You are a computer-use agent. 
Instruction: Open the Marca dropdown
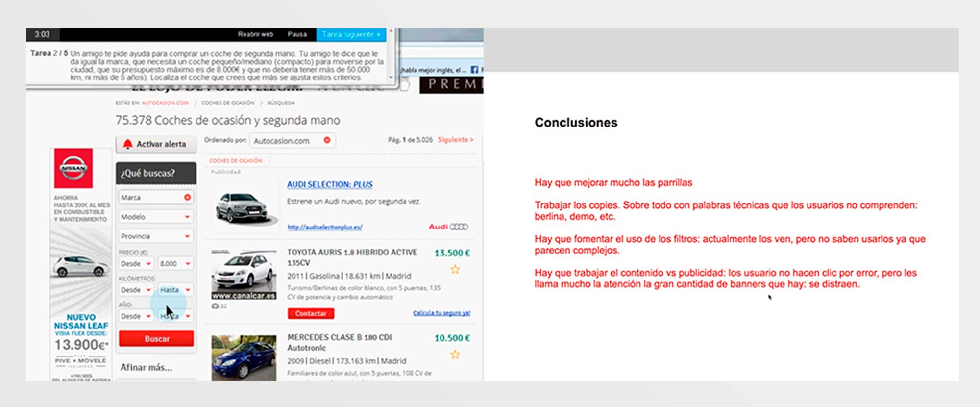(156, 197)
